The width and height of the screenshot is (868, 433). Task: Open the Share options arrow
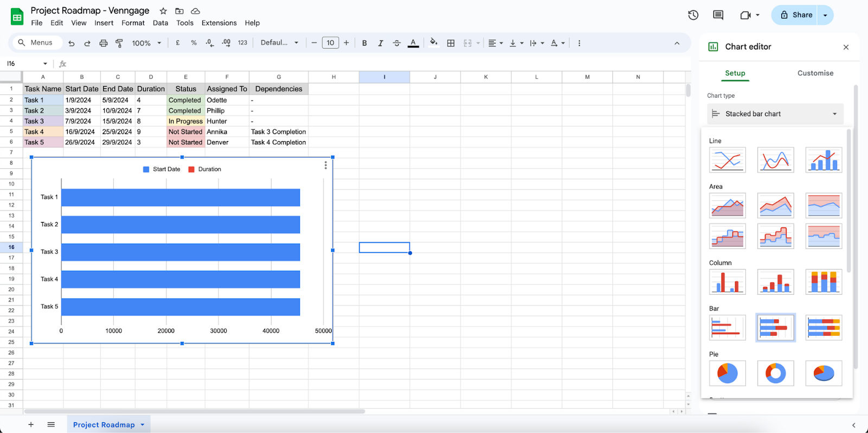point(825,15)
